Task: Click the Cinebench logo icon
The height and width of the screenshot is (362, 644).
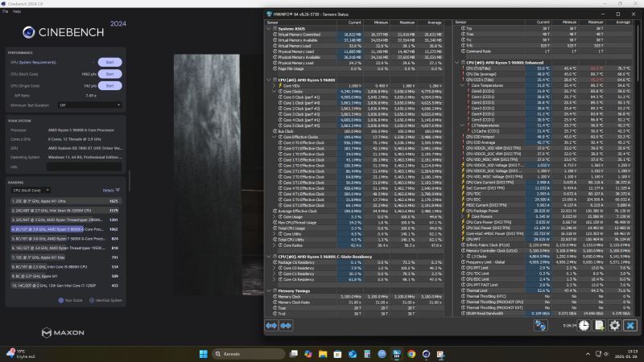Action: point(29,32)
